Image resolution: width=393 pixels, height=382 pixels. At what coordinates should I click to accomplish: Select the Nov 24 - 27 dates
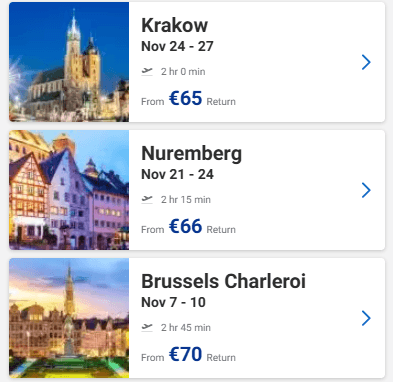pos(177,46)
